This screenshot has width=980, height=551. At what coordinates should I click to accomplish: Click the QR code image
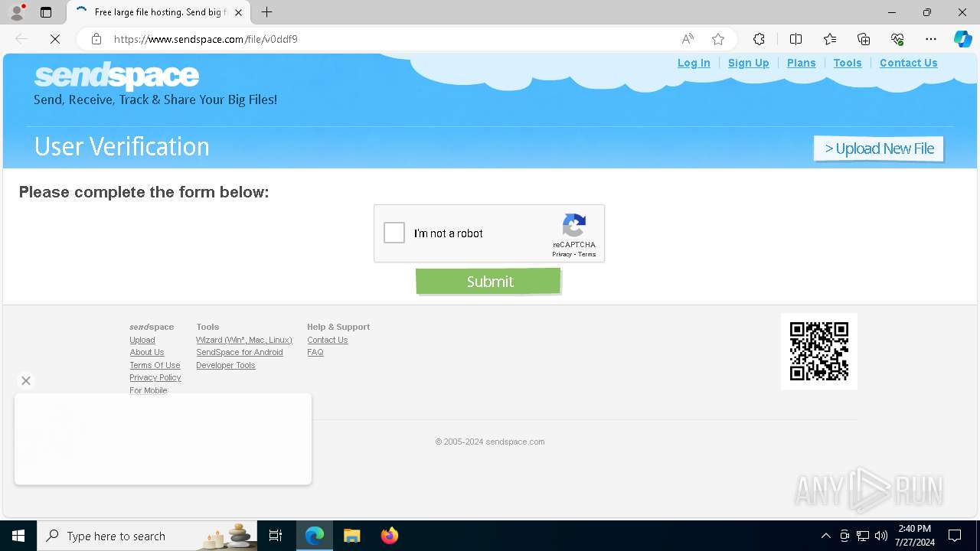click(819, 351)
